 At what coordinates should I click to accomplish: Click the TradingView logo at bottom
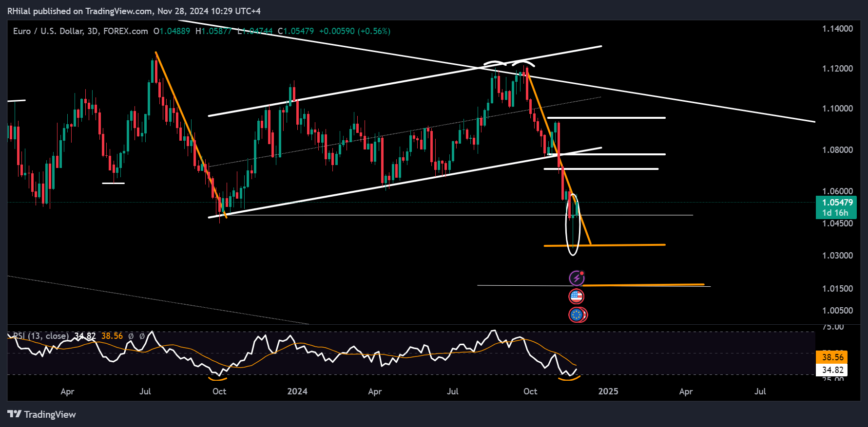tap(41, 414)
